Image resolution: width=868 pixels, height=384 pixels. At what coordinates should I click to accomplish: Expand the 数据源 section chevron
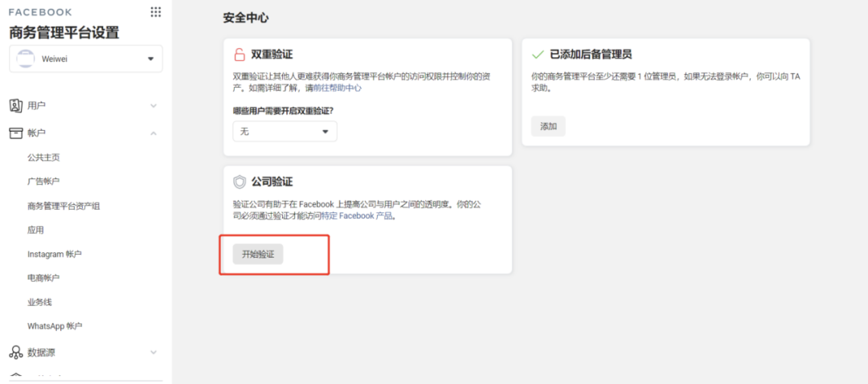[x=154, y=353]
